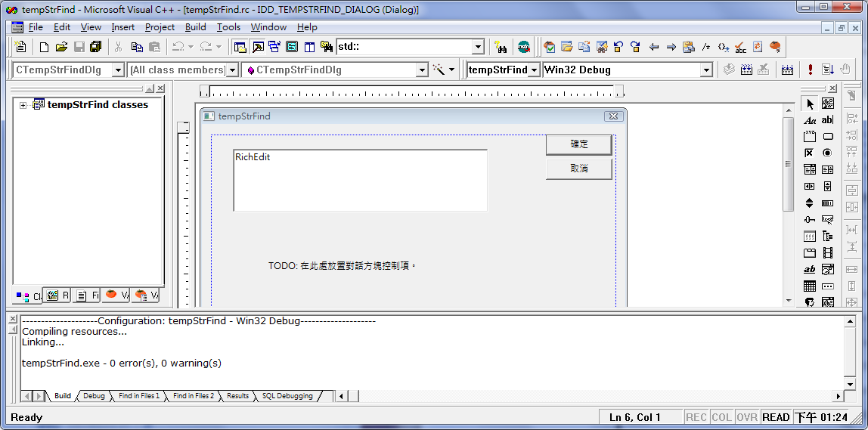Click the 確定 button in the dialog
This screenshot has width=868, height=430.
coord(579,144)
